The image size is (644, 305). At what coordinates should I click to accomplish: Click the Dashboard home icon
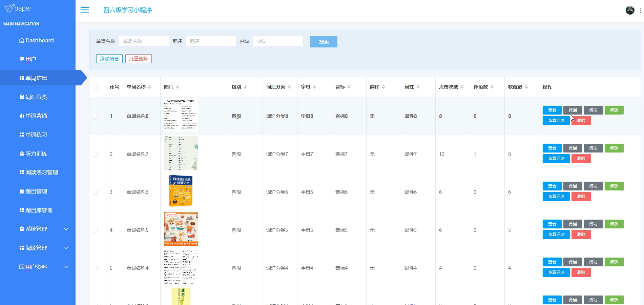22,41
